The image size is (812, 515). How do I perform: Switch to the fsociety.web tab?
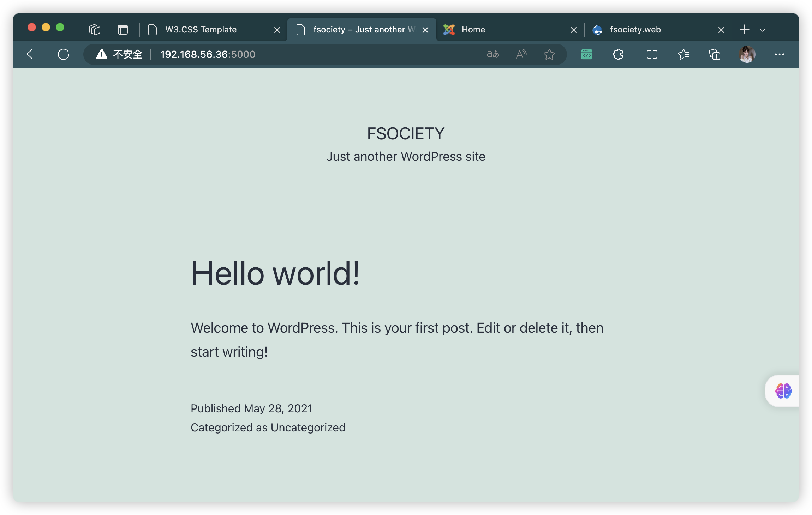click(635, 30)
